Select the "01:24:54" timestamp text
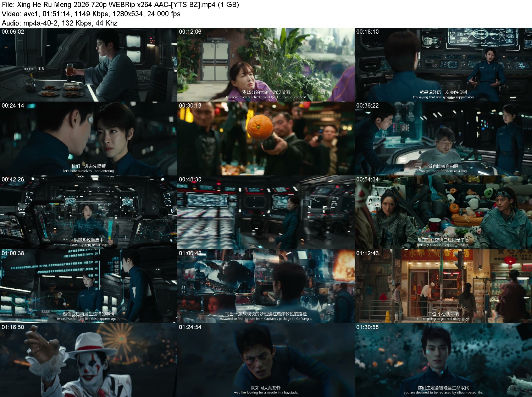Image resolution: width=532 pixels, height=397 pixels. click(x=190, y=327)
